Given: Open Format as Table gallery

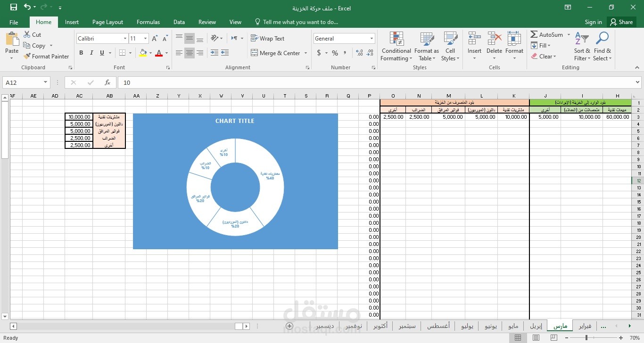Looking at the screenshot, I should 427,46.
